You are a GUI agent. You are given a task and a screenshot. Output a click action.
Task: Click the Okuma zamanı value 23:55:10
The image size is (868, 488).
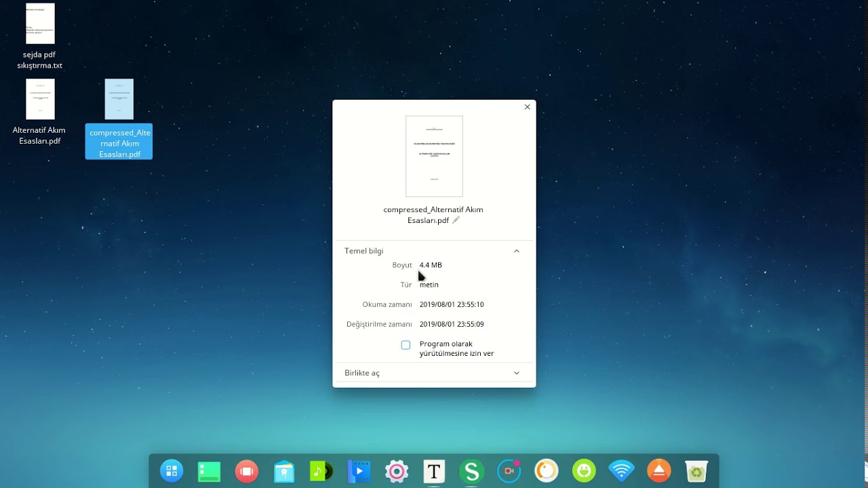tap(452, 304)
